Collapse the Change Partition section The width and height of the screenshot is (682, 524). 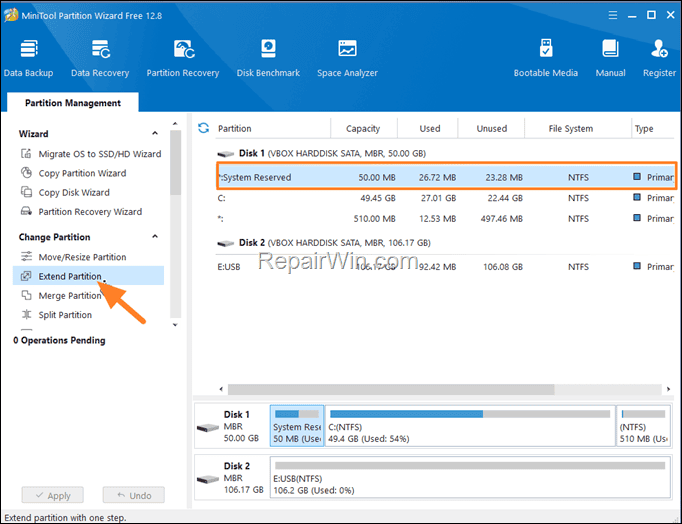click(155, 236)
